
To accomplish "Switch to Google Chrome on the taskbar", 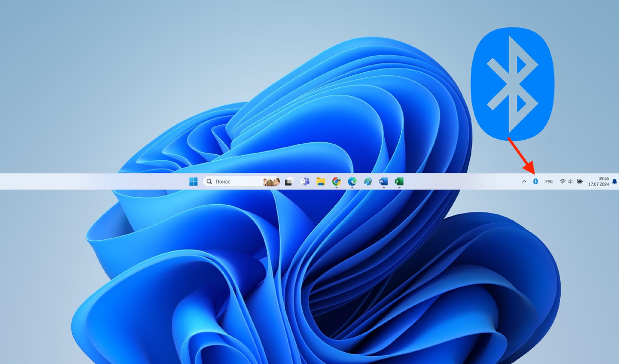I will (x=336, y=181).
